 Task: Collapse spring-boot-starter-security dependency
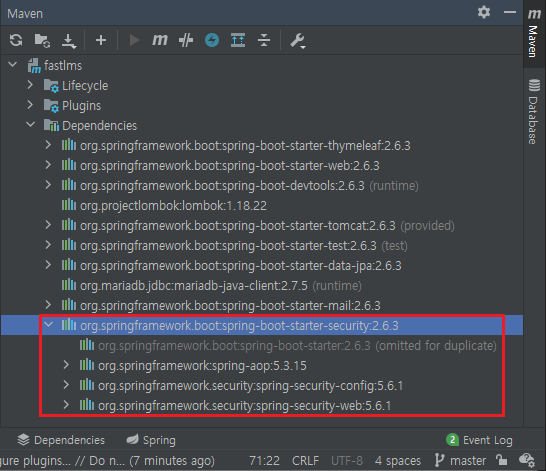click(48, 325)
